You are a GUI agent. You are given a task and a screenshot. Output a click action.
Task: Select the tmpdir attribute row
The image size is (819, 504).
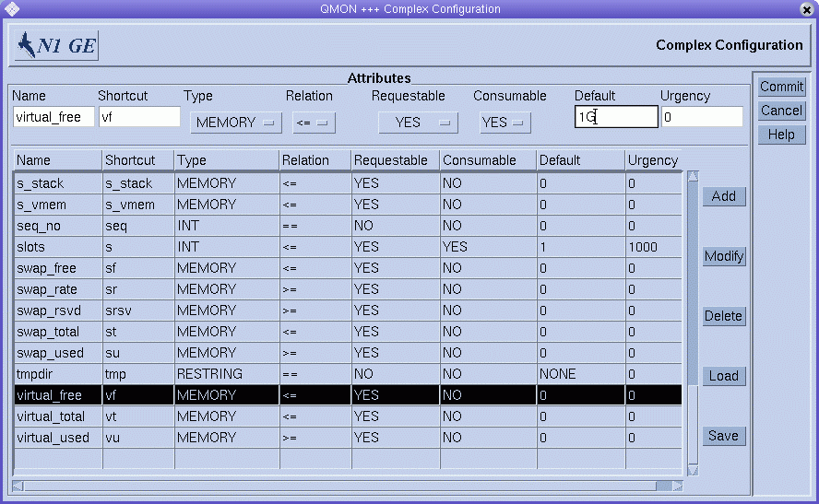348,374
